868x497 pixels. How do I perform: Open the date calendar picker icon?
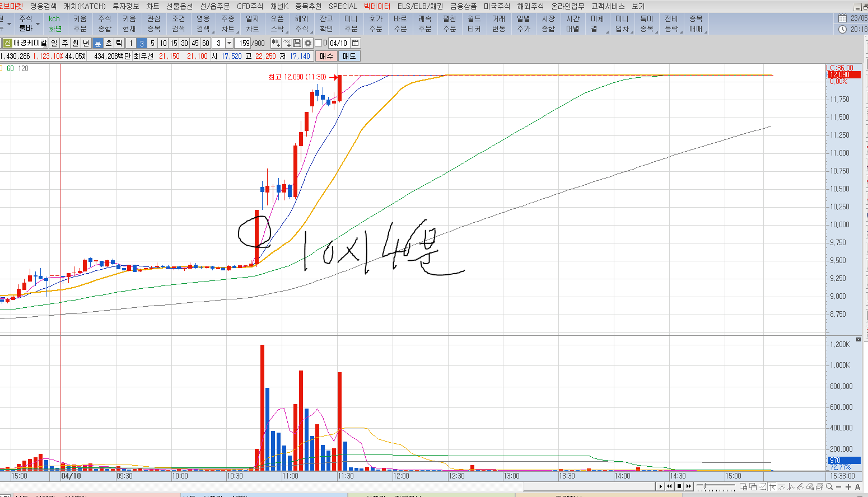tap(356, 43)
